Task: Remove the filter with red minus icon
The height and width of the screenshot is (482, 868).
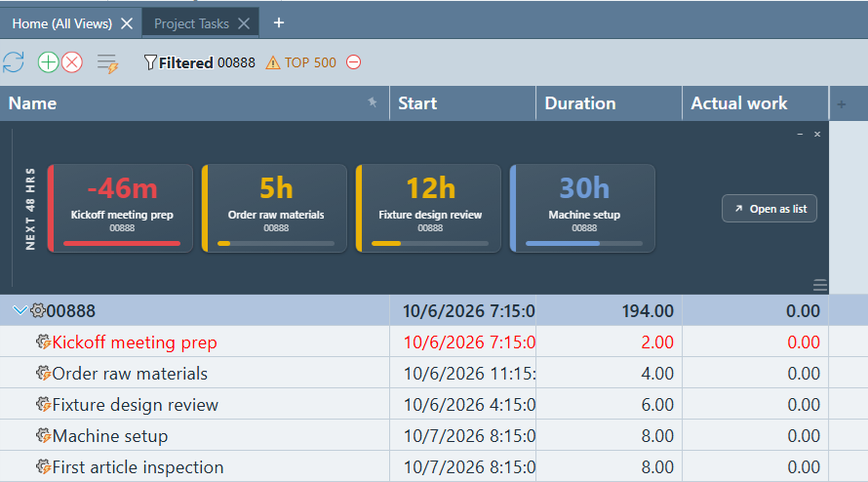Action: (353, 62)
